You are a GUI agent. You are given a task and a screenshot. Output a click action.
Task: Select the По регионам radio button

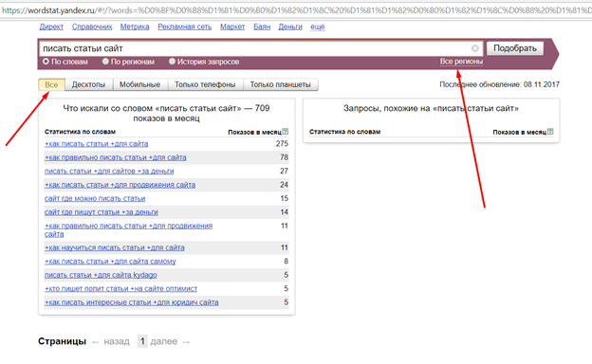[x=105, y=61]
